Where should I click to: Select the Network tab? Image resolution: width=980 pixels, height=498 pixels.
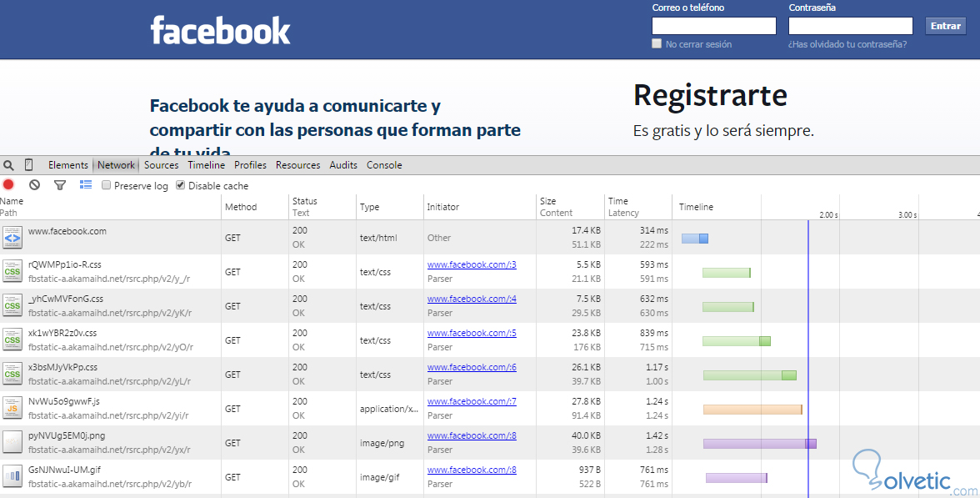116,165
